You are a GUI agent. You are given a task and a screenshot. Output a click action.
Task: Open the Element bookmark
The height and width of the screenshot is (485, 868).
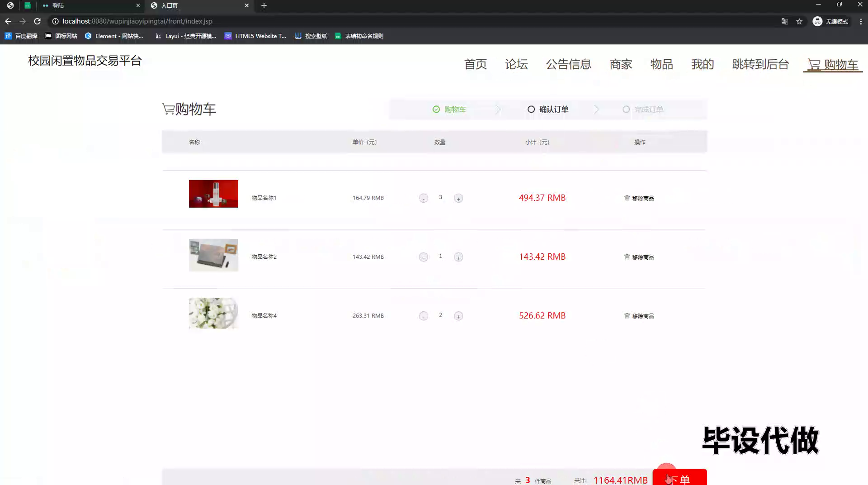(114, 36)
